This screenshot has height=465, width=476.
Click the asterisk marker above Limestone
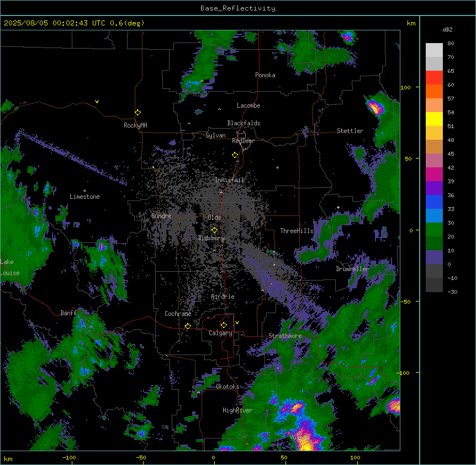[84, 191]
